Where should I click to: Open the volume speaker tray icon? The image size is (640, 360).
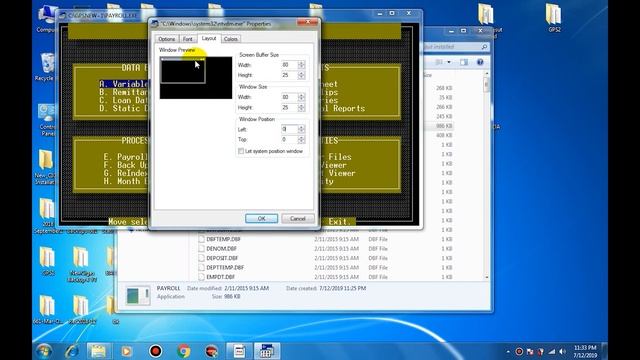click(x=563, y=351)
